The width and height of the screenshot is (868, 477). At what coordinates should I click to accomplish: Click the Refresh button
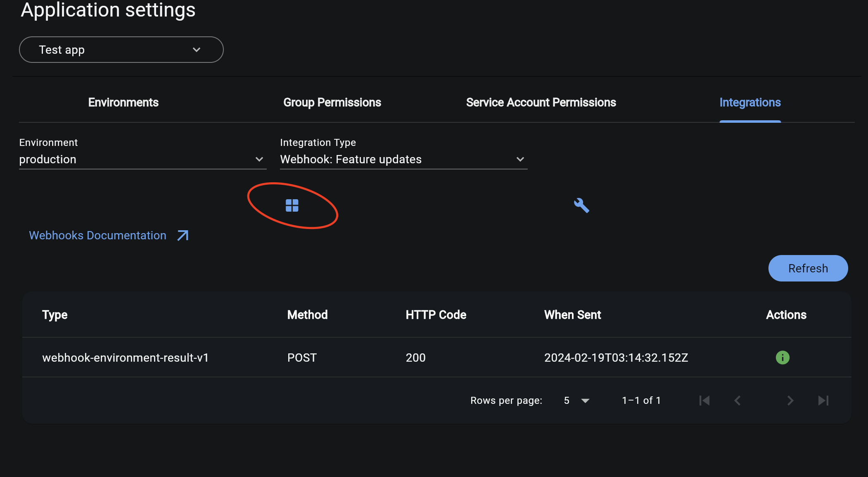[x=808, y=268]
